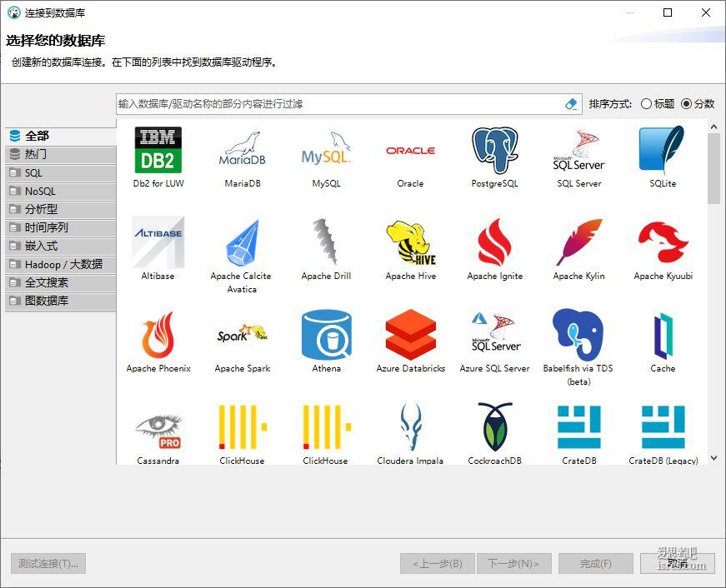Image resolution: width=726 pixels, height=588 pixels.
Task: Click the scroll down arrow of driver list
Action: (x=713, y=458)
